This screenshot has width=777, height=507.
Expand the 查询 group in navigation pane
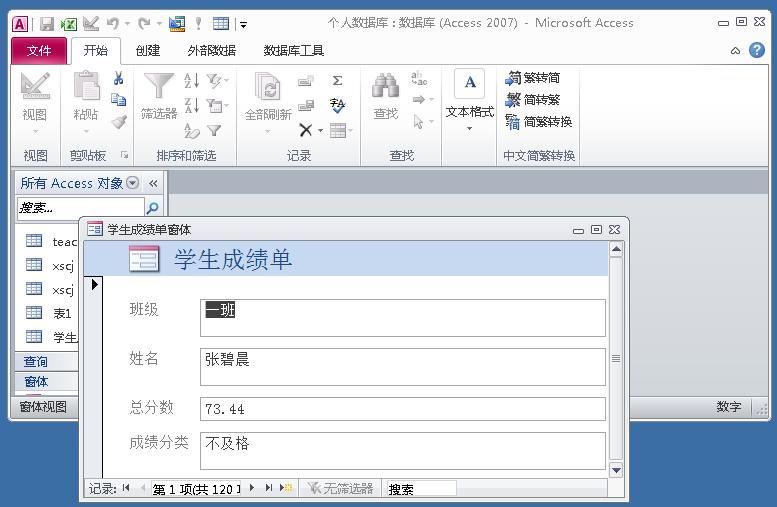click(x=46, y=361)
